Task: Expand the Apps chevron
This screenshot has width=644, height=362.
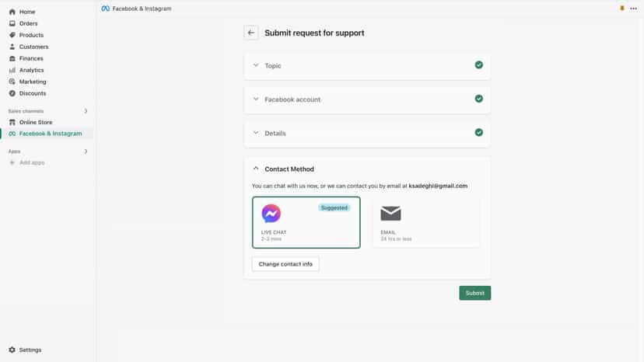Action: pyautogui.click(x=86, y=151)
